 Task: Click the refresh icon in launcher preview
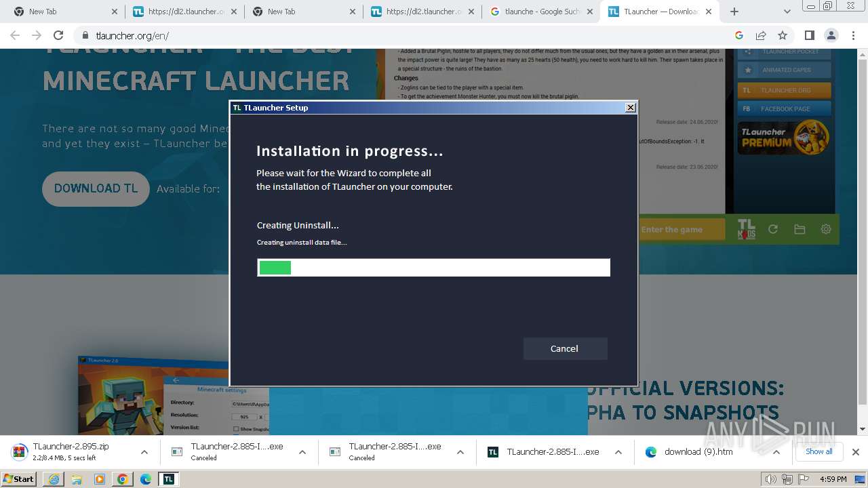773,229
